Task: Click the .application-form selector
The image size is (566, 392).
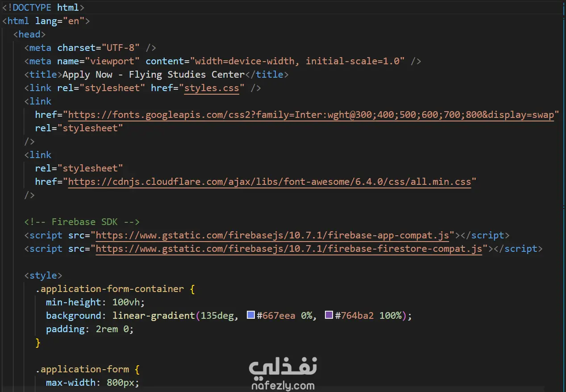Action: 83,369
